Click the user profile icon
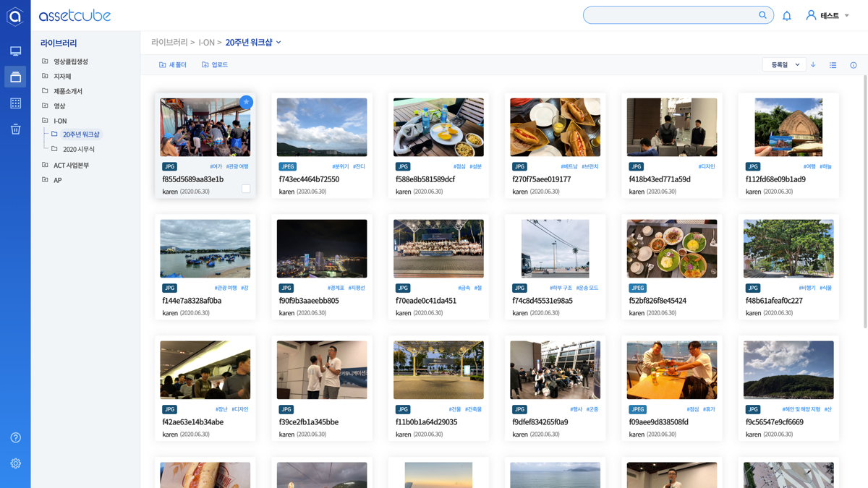The width and height of the screenshot is (868, 488). (811, 15)
